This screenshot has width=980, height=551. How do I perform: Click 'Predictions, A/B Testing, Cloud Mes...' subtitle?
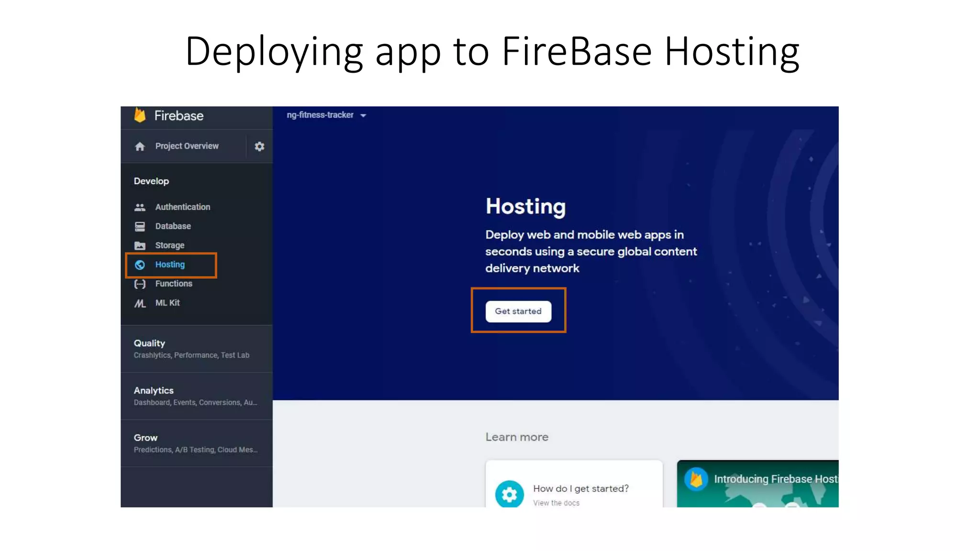(x=196, y=450)
